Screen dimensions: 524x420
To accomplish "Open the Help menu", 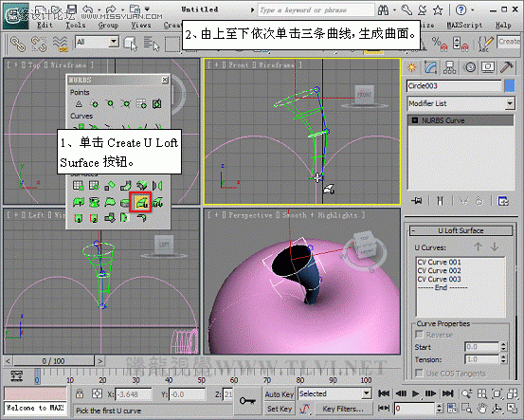I will (x=503, y=25).
